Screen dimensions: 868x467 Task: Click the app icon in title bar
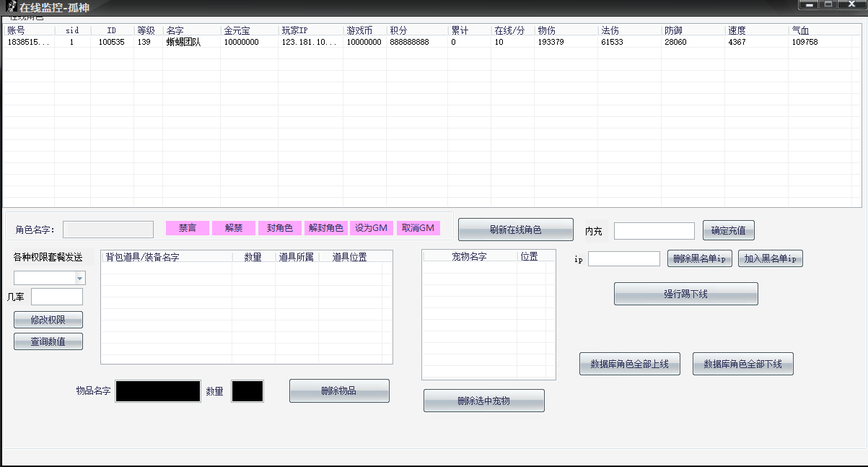click(11, 6)
